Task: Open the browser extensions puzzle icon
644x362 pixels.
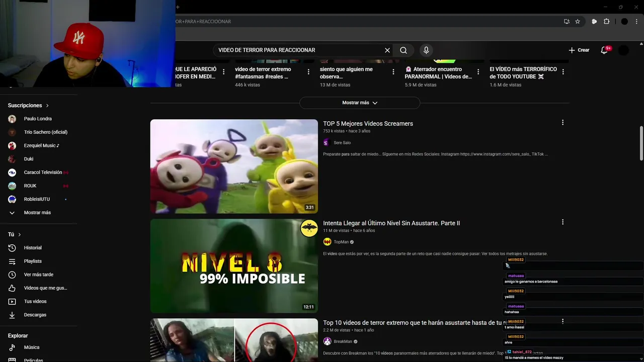Action: (606, 22)
